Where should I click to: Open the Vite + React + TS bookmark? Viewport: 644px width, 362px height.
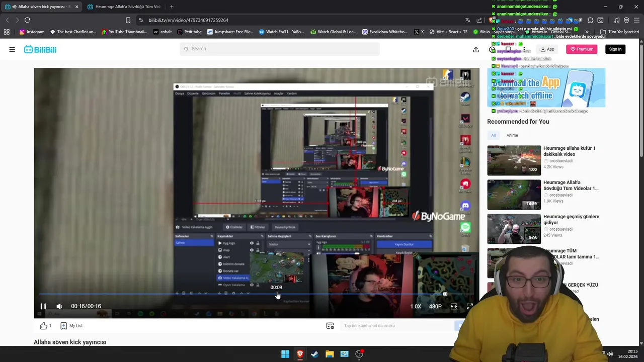click(448, 32)
